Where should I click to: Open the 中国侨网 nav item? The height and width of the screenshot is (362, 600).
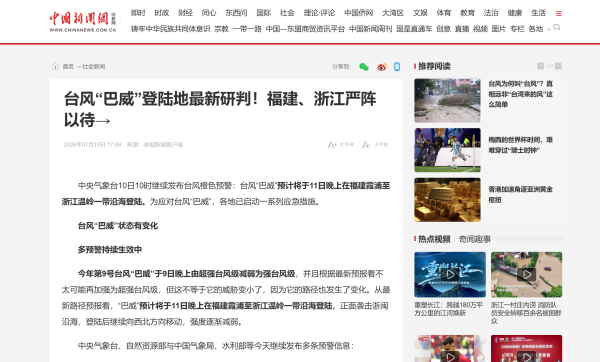(359, 13)
